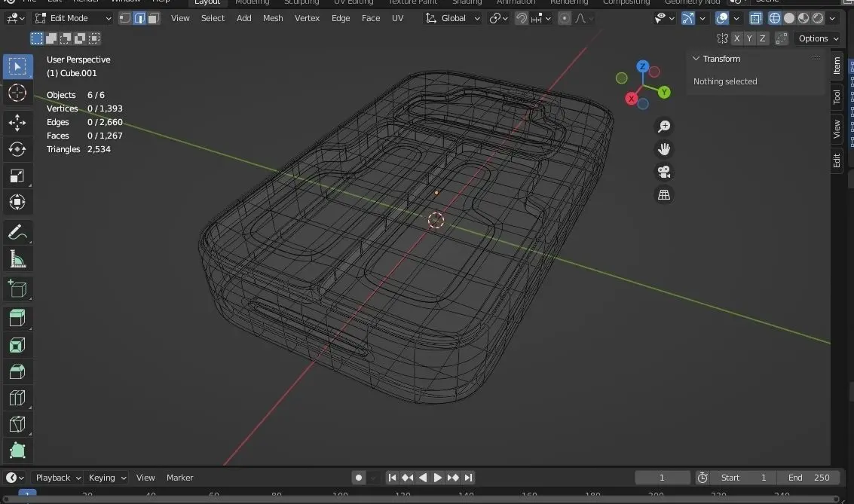Collapse the Transform panel
This screenshot has width=854, height=504.
696,59
